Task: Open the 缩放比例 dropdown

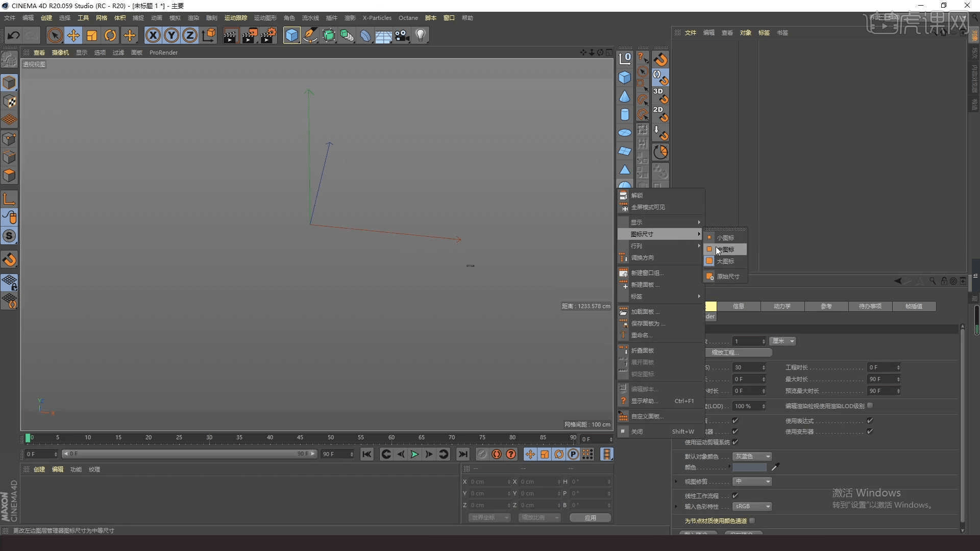Action: click(x=539, y=517)
